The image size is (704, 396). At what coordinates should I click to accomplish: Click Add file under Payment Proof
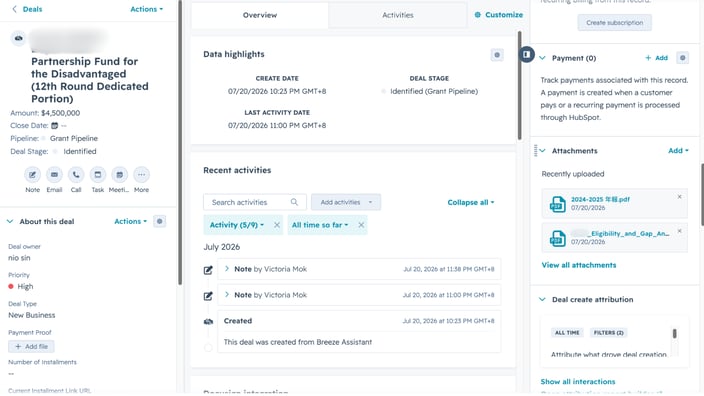(31, 347)
